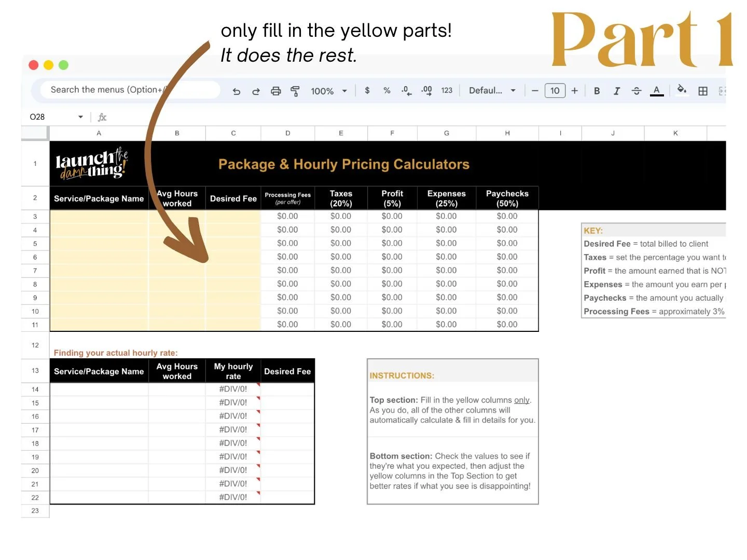Toggle strikethrough formatting
The width and height of the screenshot is (747, 560).
coord(637,91)
